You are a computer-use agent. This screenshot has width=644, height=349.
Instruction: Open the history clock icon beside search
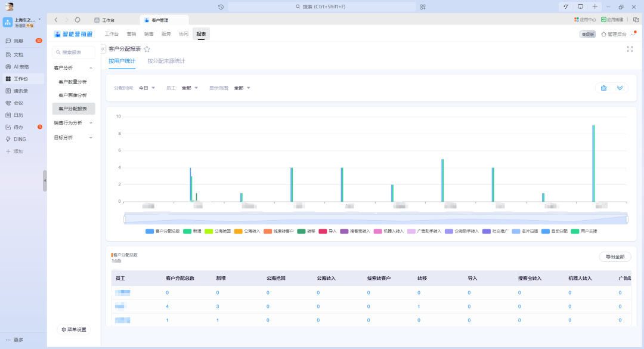pyautogui.click(x=221, y=7)
